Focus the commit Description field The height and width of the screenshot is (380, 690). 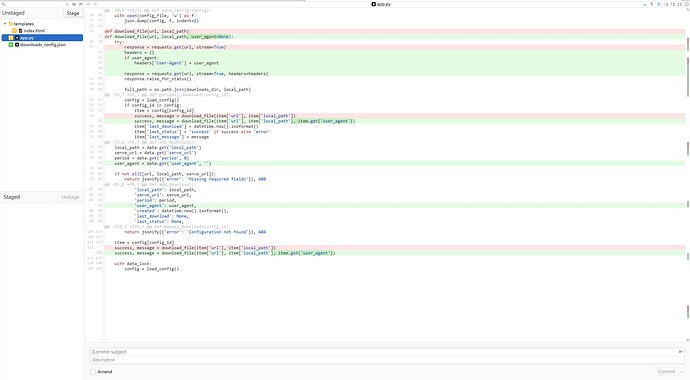pyautogui.click(x=387, y=360)
